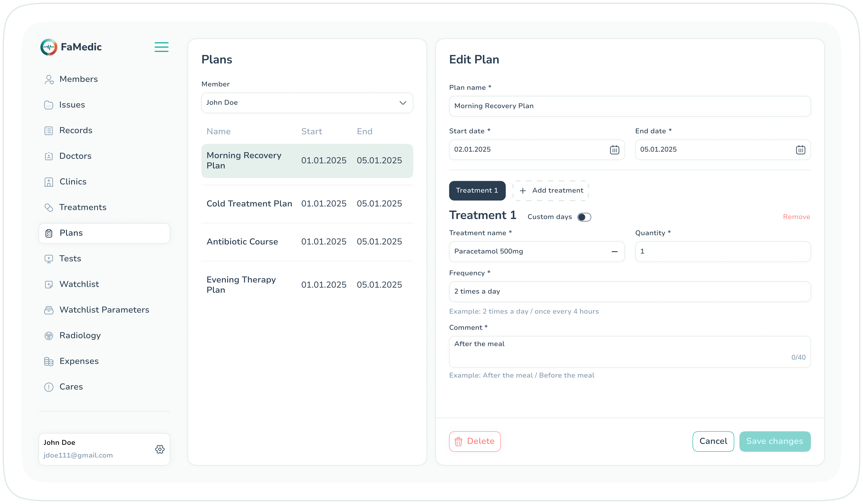This screenshot has width=863, height=504.
Task: Click Cancel button
Action: (713, 442)
